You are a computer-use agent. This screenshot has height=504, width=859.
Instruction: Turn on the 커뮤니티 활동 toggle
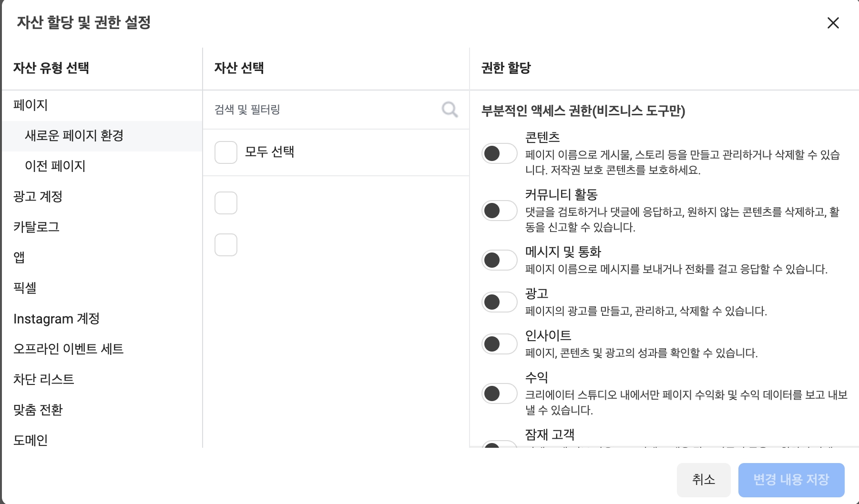(x=499, y=211)
